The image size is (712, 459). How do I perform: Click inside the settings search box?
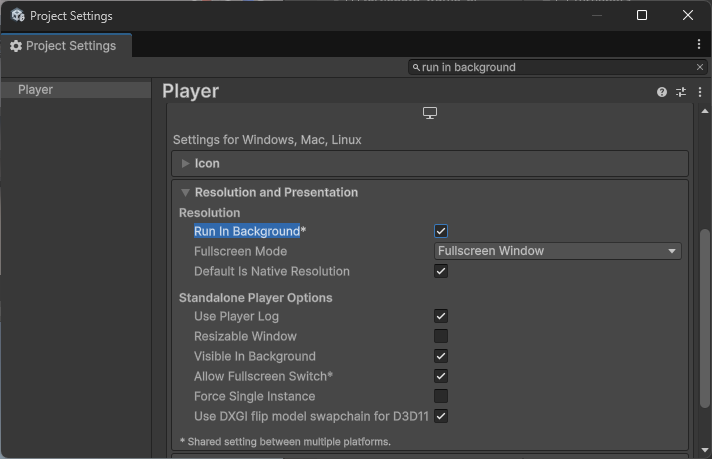click(550, 67)
